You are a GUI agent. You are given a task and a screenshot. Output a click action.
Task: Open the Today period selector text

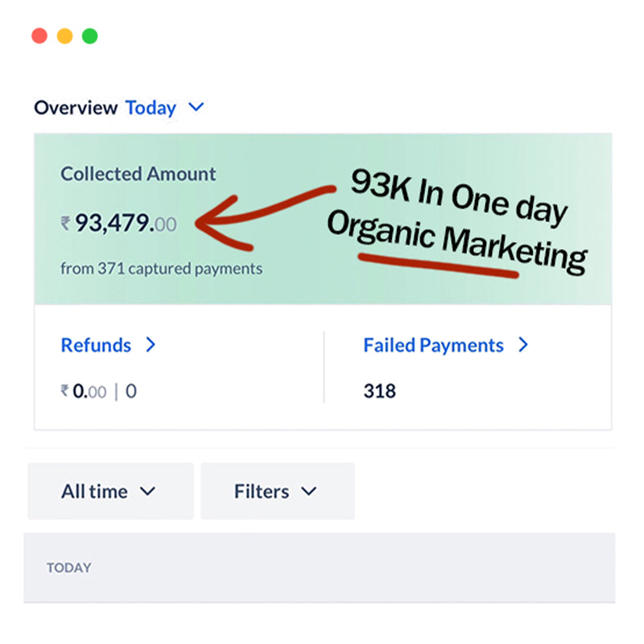(x=151, y=108)
